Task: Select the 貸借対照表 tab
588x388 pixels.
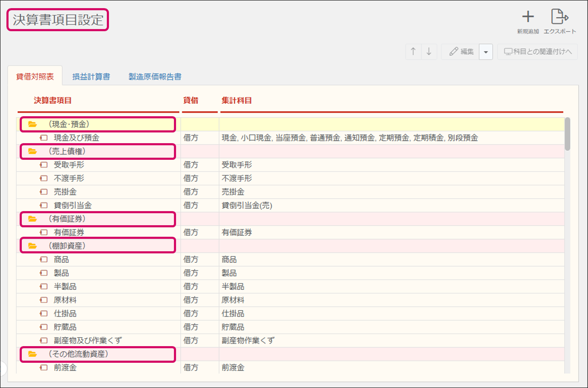Action: (x=35, y=76)
